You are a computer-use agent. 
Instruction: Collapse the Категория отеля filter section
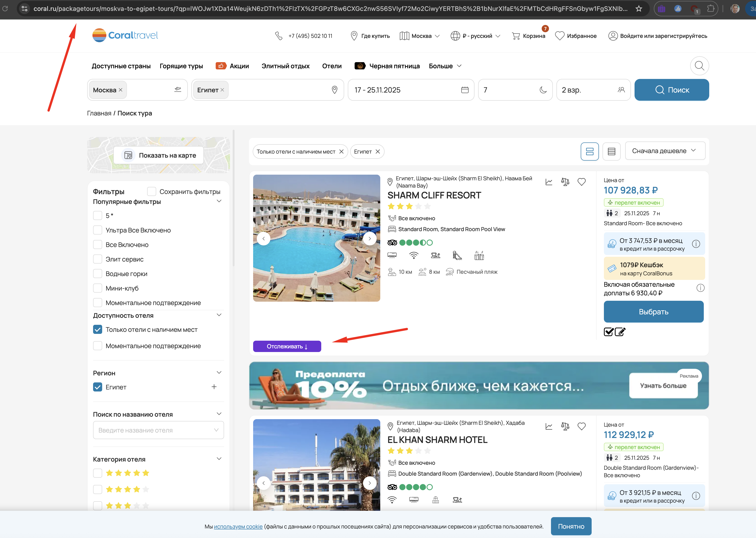219,459
